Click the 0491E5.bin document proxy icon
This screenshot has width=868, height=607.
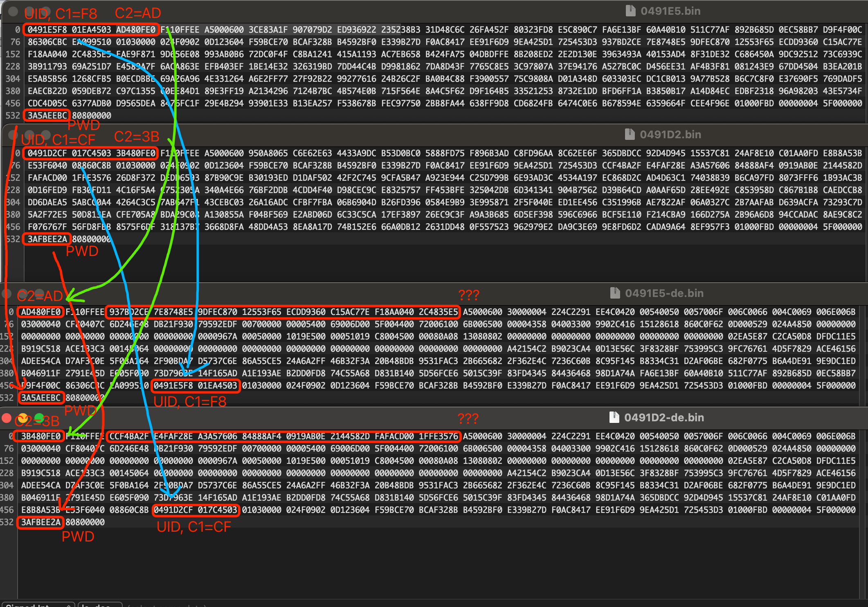click(630, 11)
